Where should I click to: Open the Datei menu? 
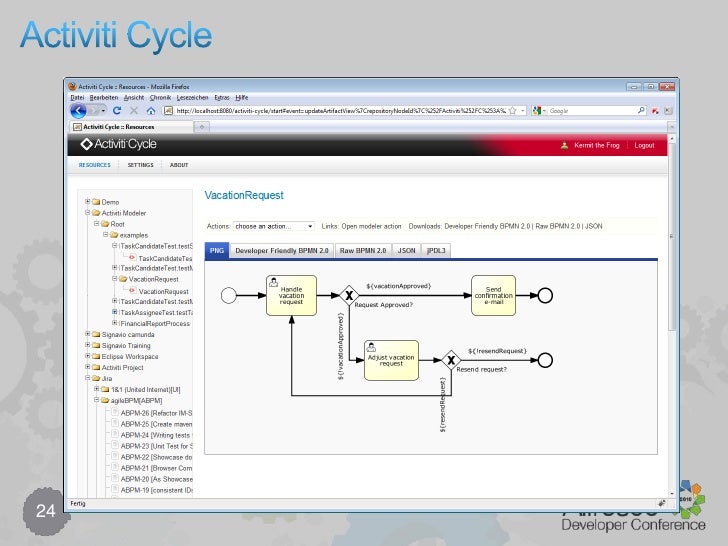(x=77, y=98)
